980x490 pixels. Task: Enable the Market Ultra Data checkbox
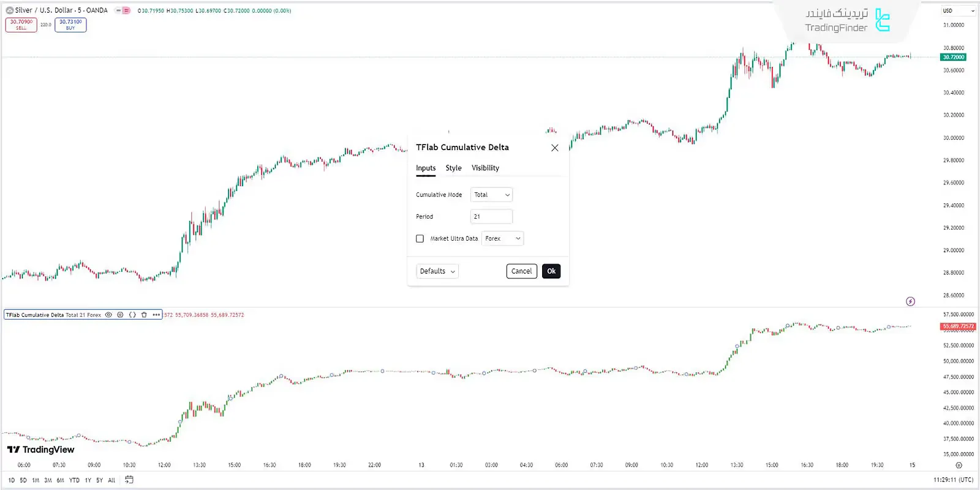420,239
